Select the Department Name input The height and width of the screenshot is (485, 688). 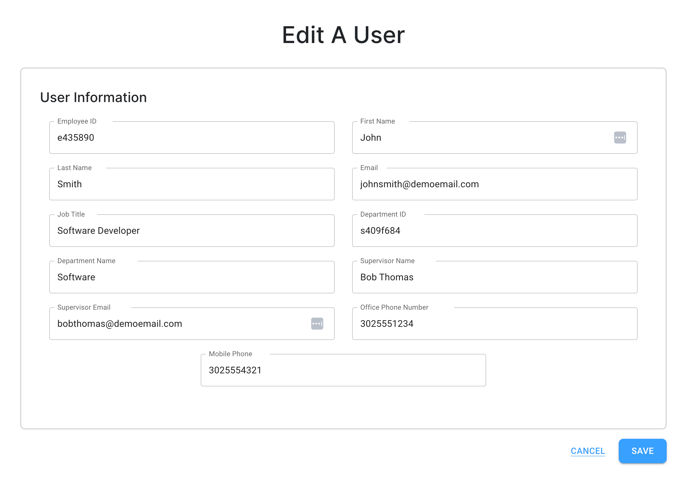pyautogui.click(x=192, y=277)
